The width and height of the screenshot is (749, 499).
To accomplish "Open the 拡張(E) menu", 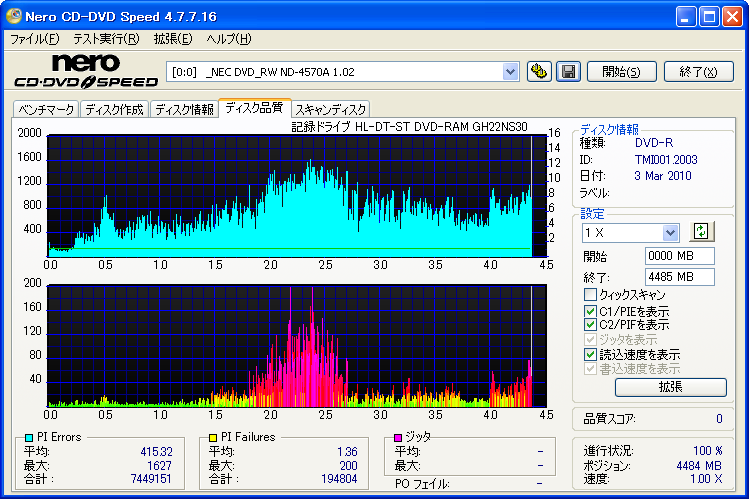I will click(x=173, y=39).
